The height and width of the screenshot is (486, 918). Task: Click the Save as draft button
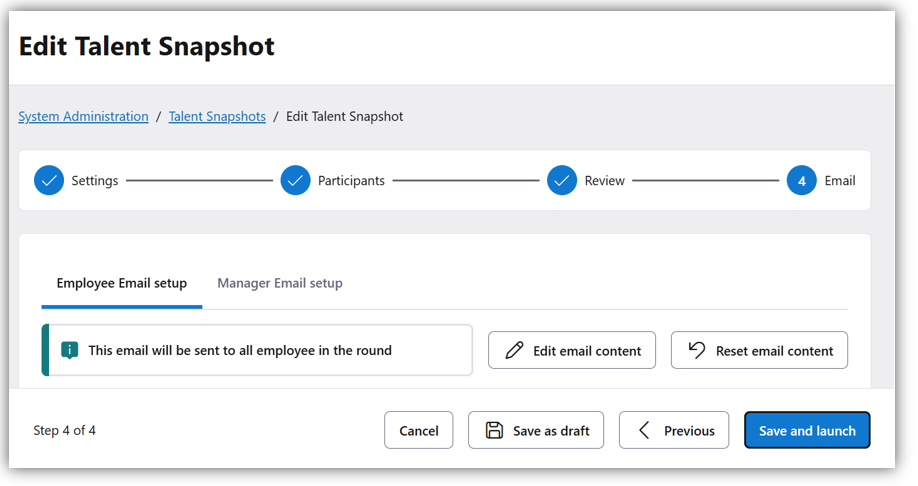tap(537, 431)
